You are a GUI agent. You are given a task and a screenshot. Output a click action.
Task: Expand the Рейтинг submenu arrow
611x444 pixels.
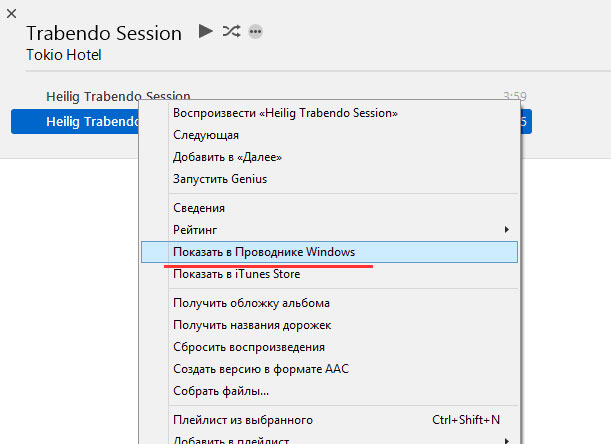click(x=509, y=230)
